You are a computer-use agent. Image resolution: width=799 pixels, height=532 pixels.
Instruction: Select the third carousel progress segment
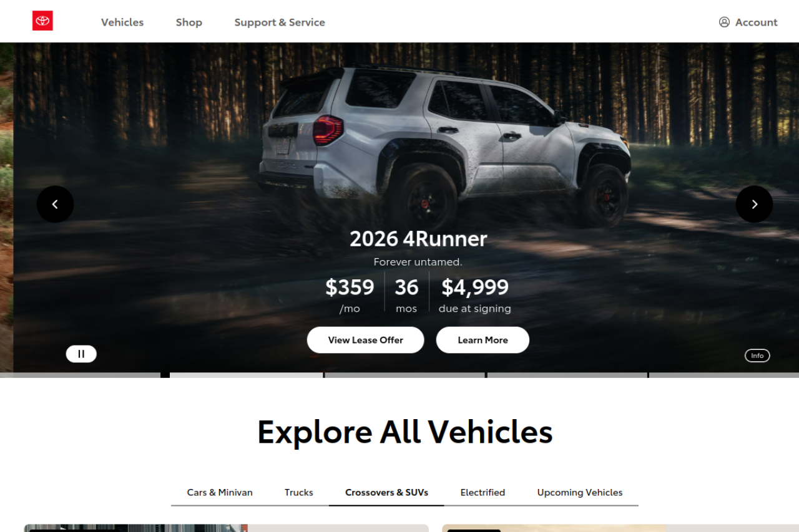coord(405,375)
